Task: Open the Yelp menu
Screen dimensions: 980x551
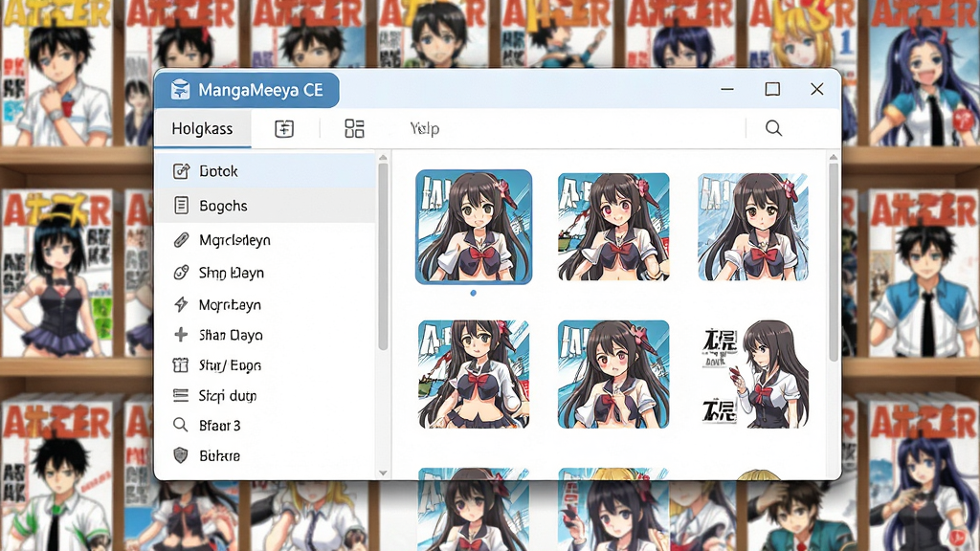Action: click(x=424, y=129)
